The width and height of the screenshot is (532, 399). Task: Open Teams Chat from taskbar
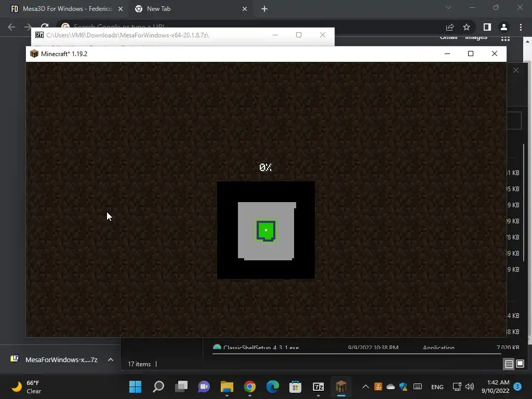pos(204,387)
